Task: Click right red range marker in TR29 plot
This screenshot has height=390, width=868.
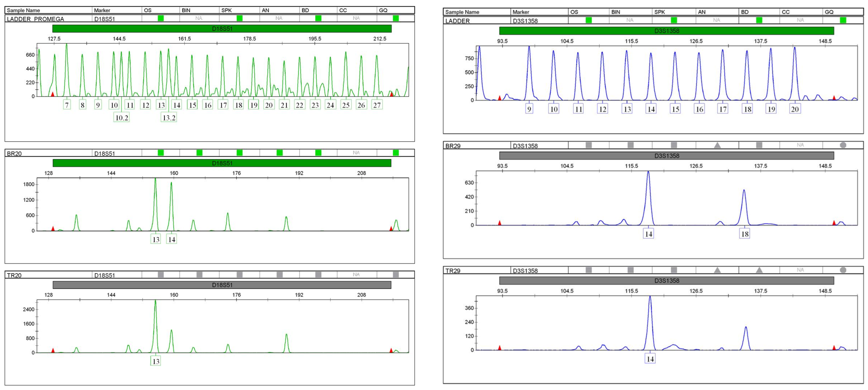Action: coord(834,348)
